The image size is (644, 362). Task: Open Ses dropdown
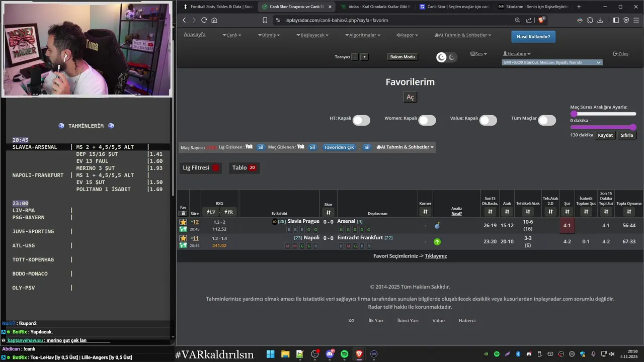(x=478, y=54)
